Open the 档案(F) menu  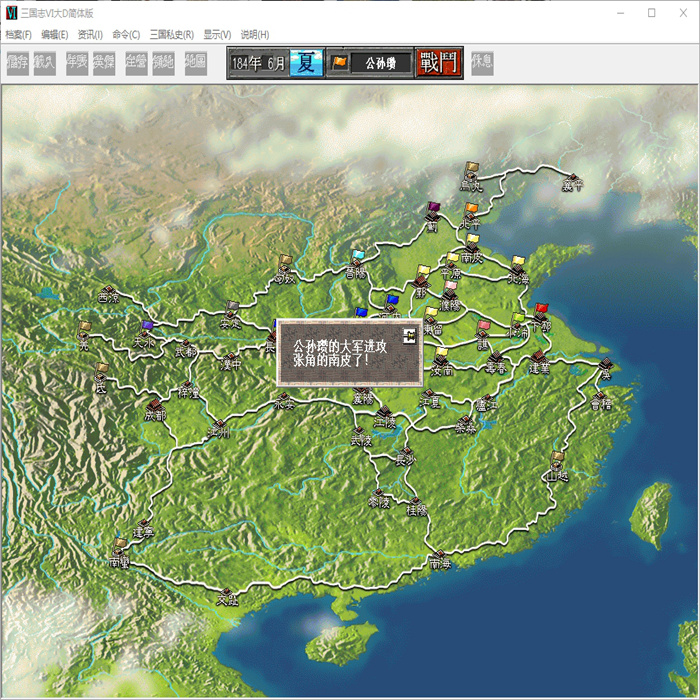click(x=18, y=34)
